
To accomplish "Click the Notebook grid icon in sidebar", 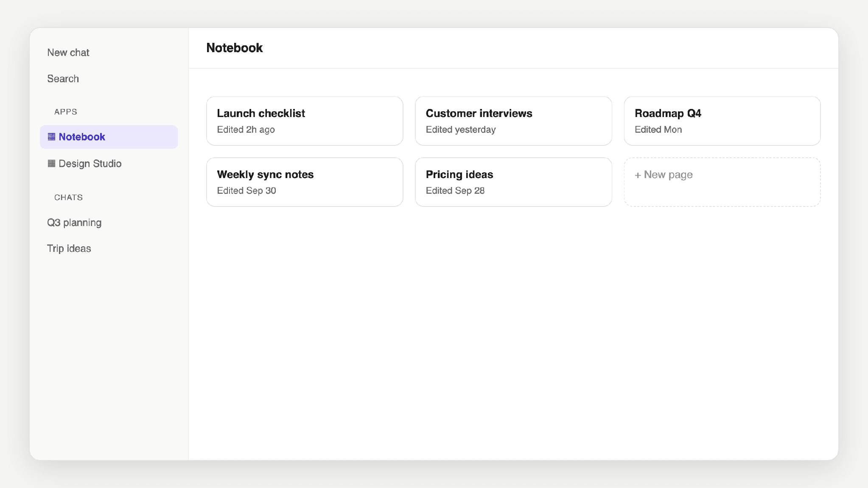I will (x=51, y=137).
